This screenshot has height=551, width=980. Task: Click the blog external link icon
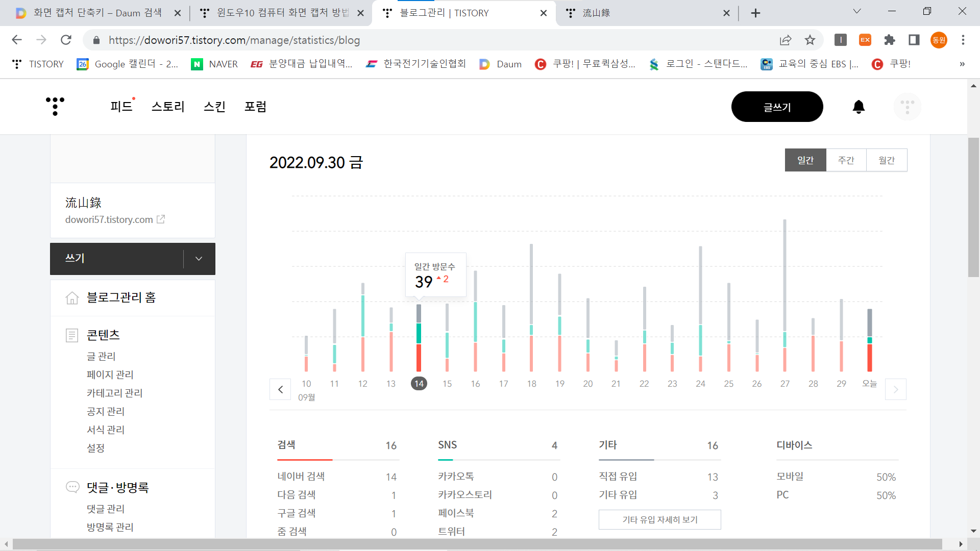pyautogui.click(x=161, y=219)
